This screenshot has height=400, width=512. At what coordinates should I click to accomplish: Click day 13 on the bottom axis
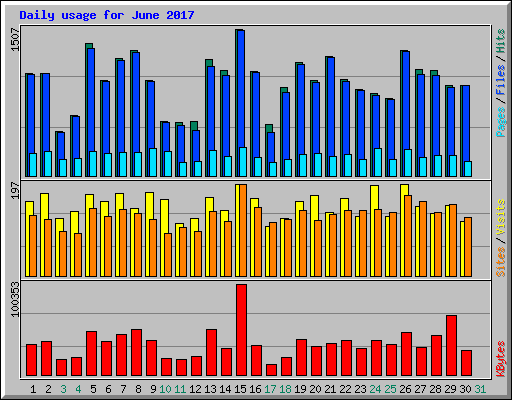pyautogui.click(x=210, y=389)
